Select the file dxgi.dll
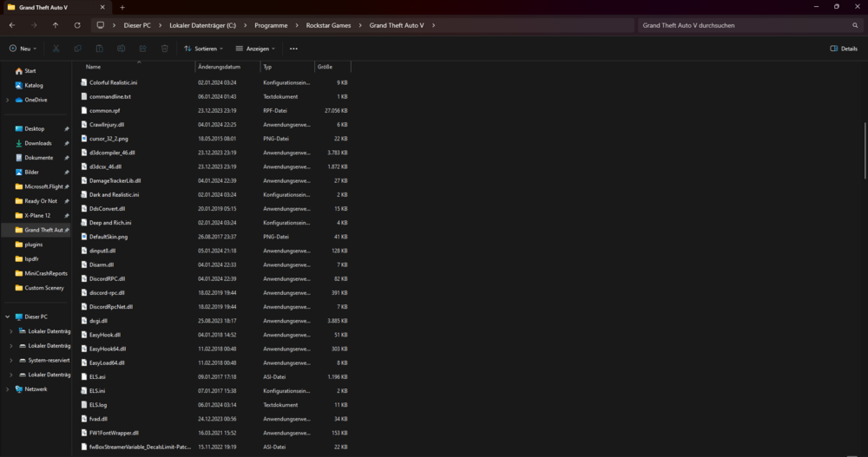Viewport: 868px width, 457px height. tap(99, 321)
